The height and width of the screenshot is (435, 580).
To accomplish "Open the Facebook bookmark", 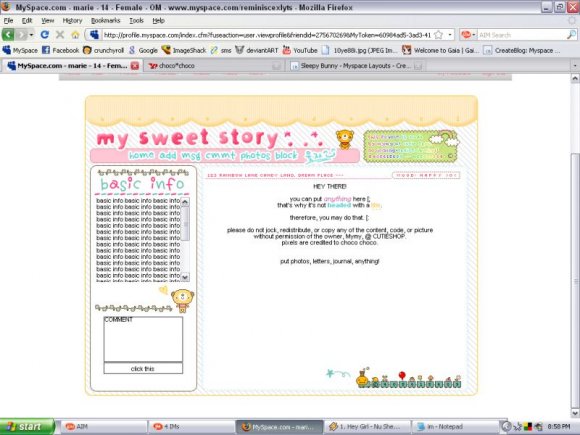I will [x=60, y=50].
